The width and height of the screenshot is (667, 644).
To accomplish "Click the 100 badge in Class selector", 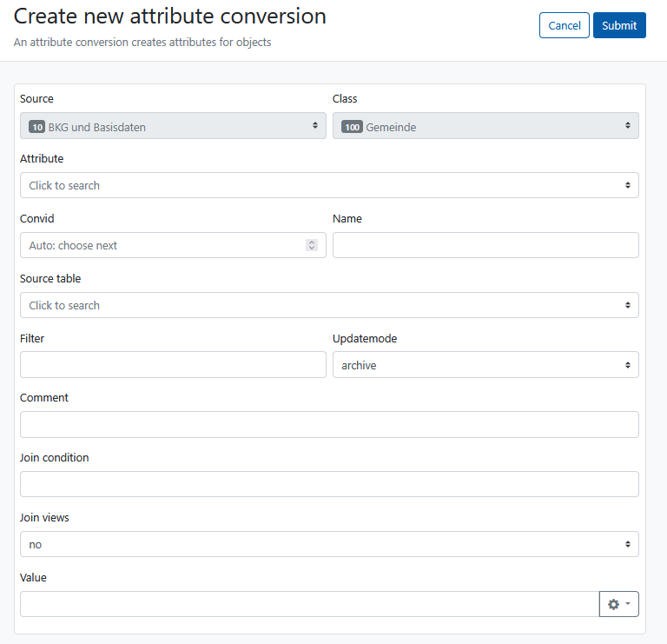I will [x=352, y=127].
